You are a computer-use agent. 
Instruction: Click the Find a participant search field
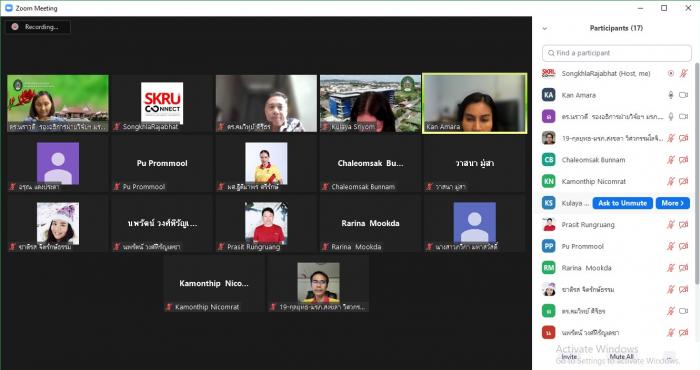pos(617,53)
